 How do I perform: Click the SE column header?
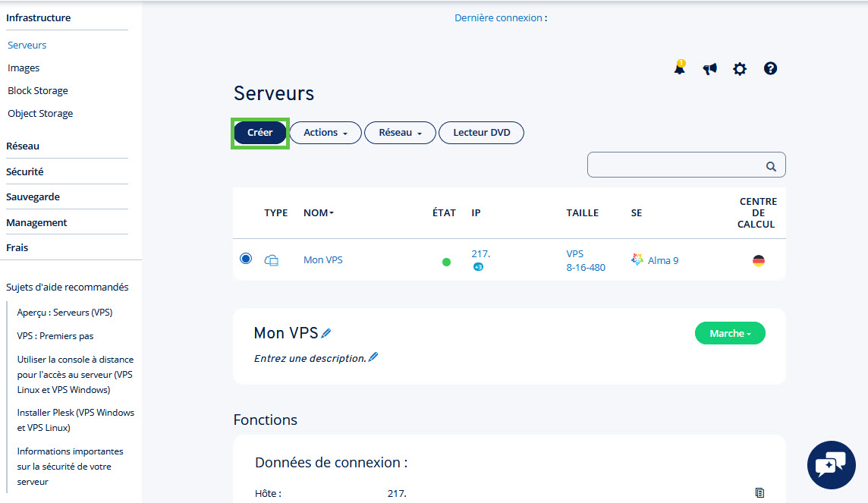click(x=637, y=213)
